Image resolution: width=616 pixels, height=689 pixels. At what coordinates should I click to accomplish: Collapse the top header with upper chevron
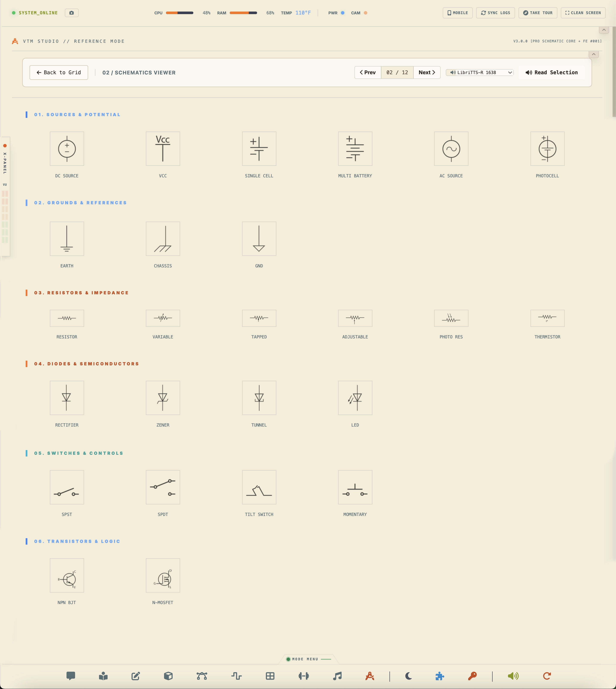(604, 30)
